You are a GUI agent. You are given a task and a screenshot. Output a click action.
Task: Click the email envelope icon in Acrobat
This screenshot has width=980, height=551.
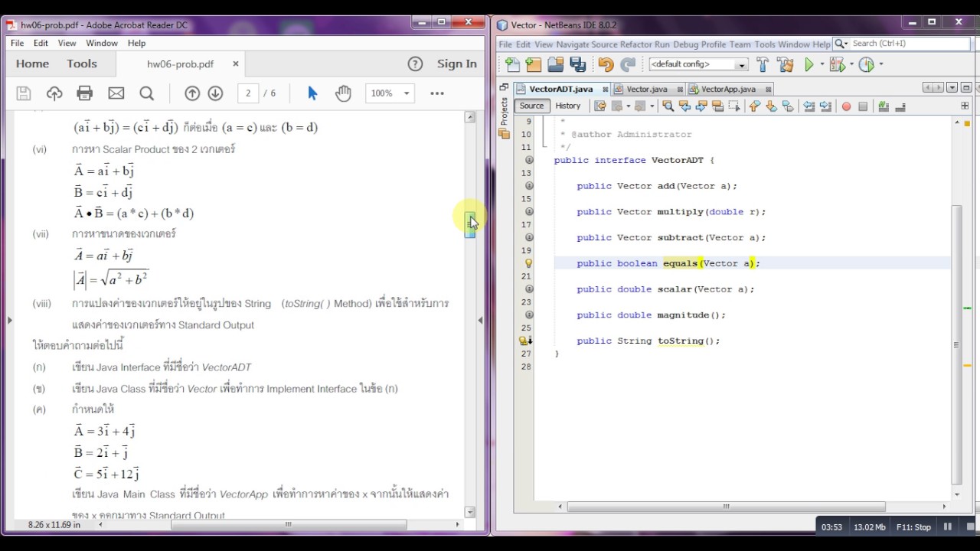(116, 93)
